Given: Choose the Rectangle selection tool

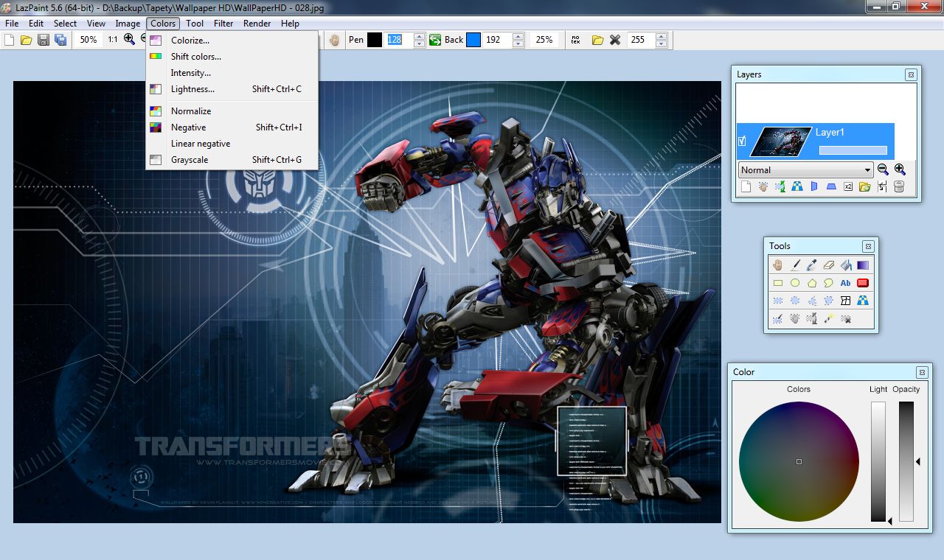Looking at the screenshot, I should 778,301.
